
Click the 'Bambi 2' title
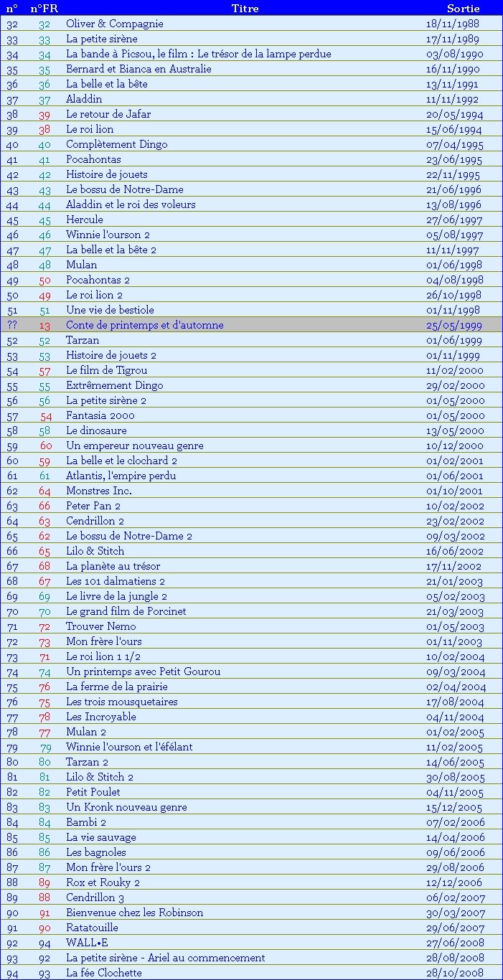tap(86, 822)
